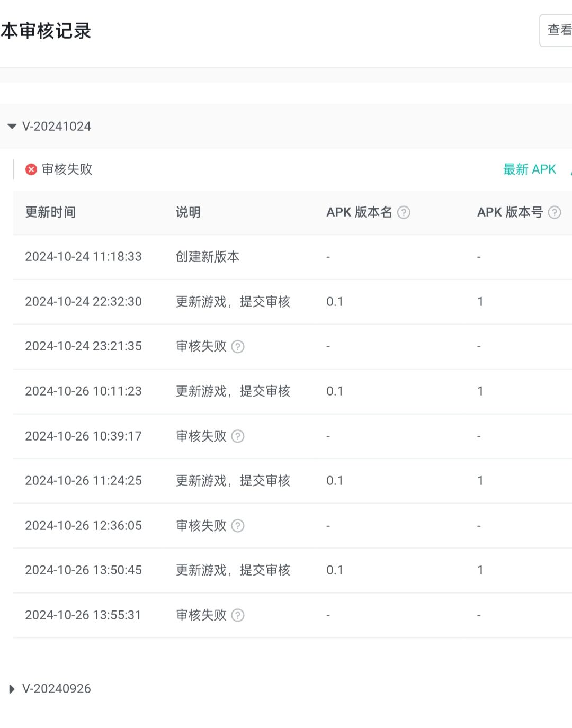Expand the V-20240926 version section
The height and width of the screenshot is (728, 572).
12,689
